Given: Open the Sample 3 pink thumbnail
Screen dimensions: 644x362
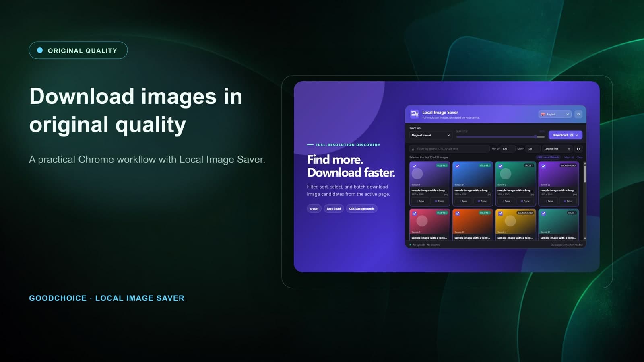Looking at the screenshot, I should click(429, 222).
